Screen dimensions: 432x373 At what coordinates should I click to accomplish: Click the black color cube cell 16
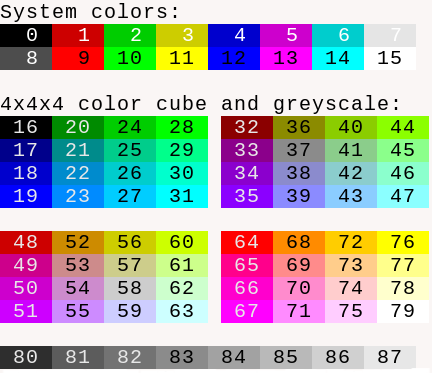tap(26, 127)
